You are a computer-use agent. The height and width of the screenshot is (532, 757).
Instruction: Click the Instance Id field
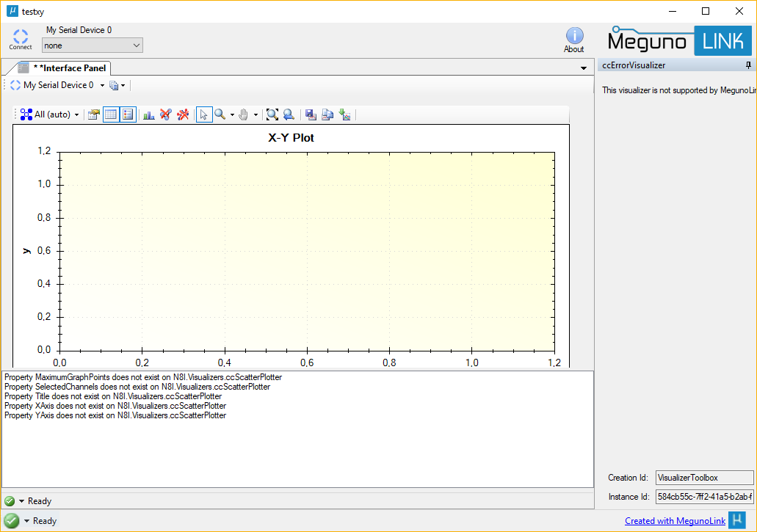click(x=704, y=496)
